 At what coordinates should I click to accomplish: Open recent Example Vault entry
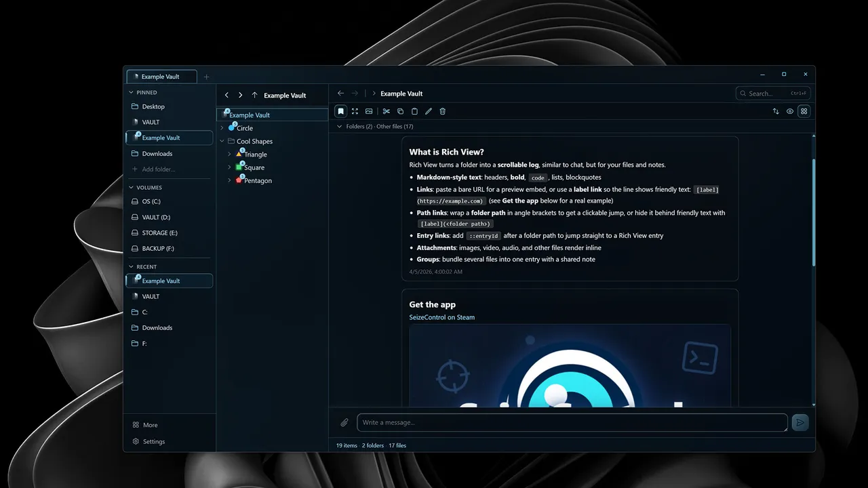tap(170, 281)
